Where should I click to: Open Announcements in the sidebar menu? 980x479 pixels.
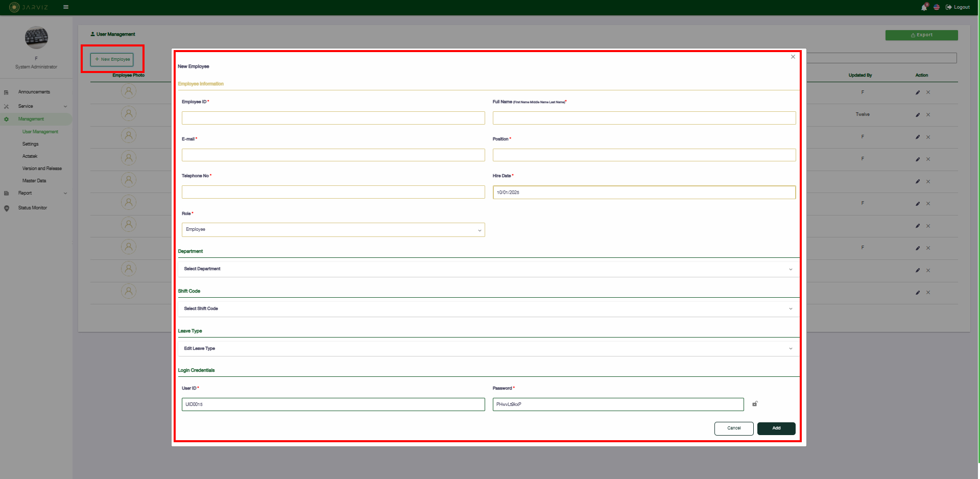coord(34,92)
